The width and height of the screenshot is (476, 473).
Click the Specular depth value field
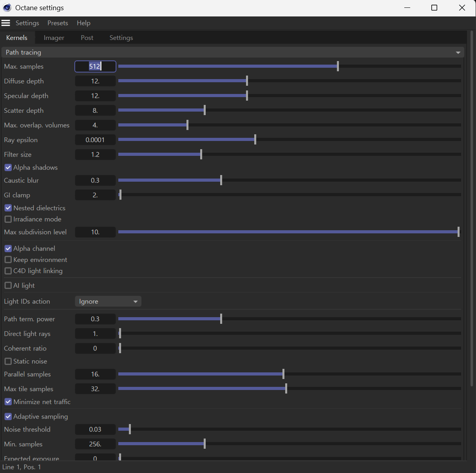click(x=95, y=96)
